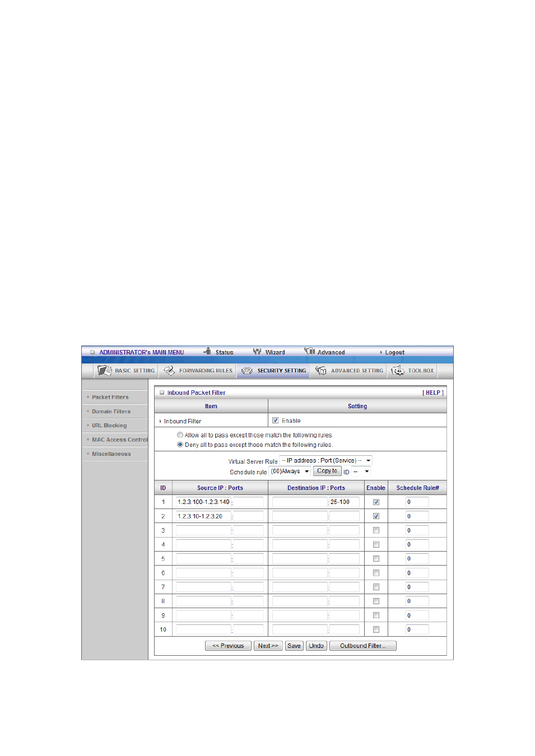The width and height of the screenshot is (535, 756).
Task: Click the Status link in top menu
Action: [x=225, y=352]
